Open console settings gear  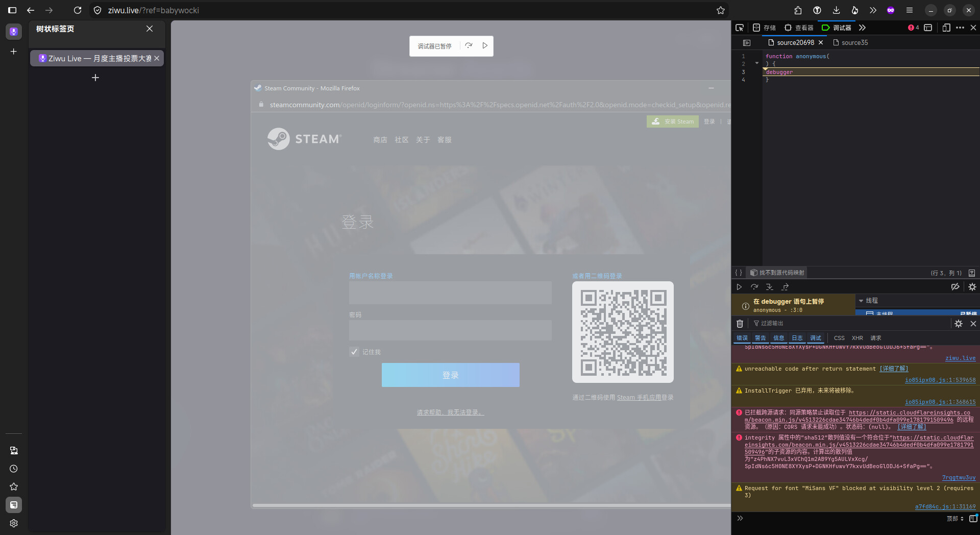click(x=959, y=324)
